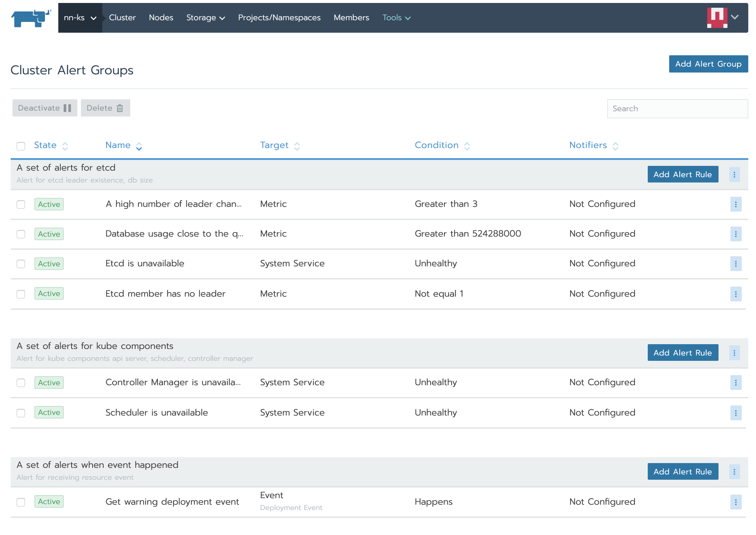
Task: Open actions menu for etcd alert group
Action: 734,174
